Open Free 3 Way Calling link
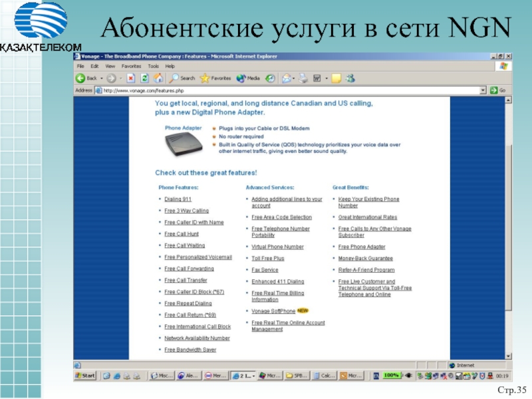 coord(187,211)
